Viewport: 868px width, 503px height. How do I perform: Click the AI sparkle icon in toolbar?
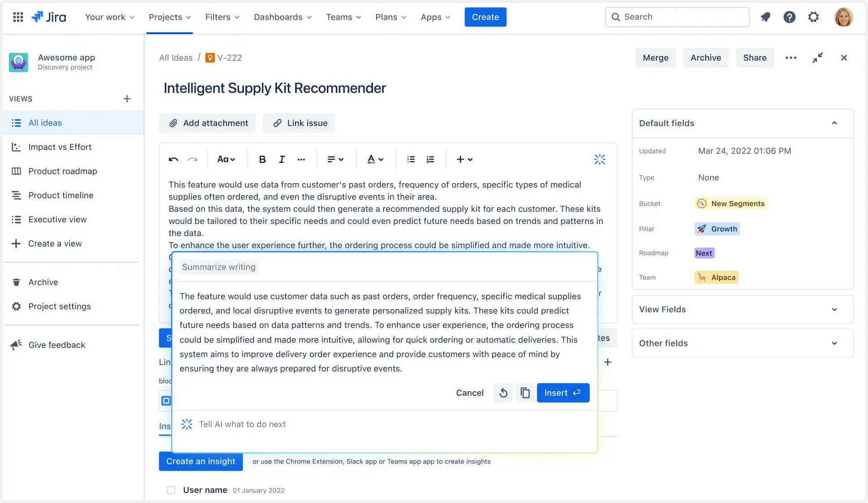pos(599,159)
